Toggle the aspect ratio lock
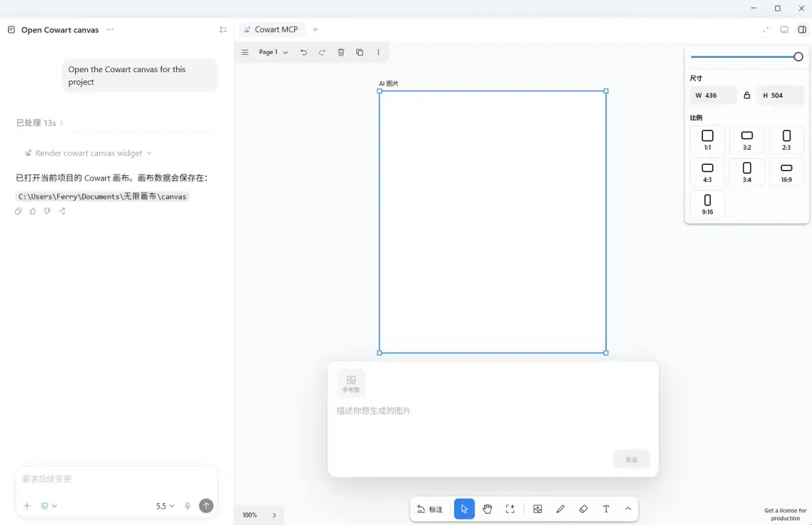Screen dimensions: 812x525 (x=747, y=96)
